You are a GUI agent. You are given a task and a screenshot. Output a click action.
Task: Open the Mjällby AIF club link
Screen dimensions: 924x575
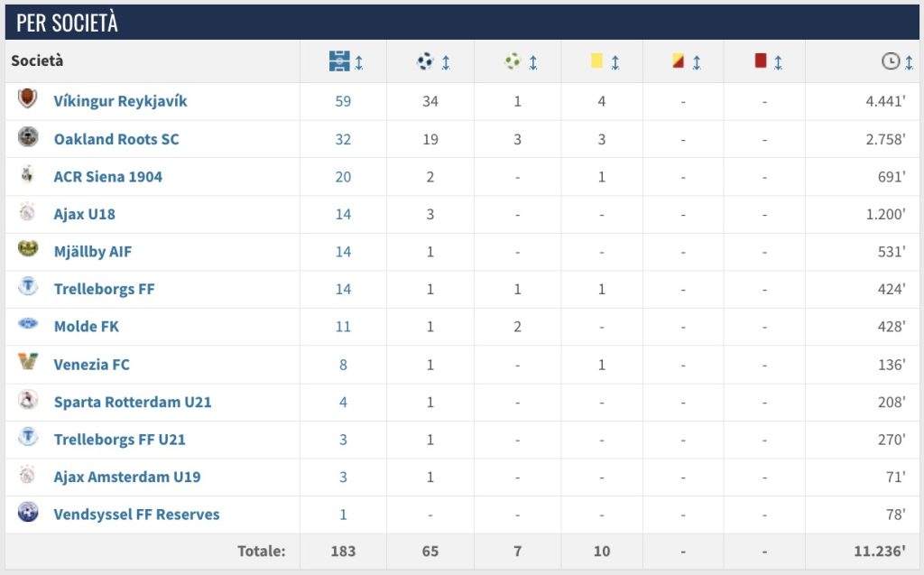tap(92, 252)
